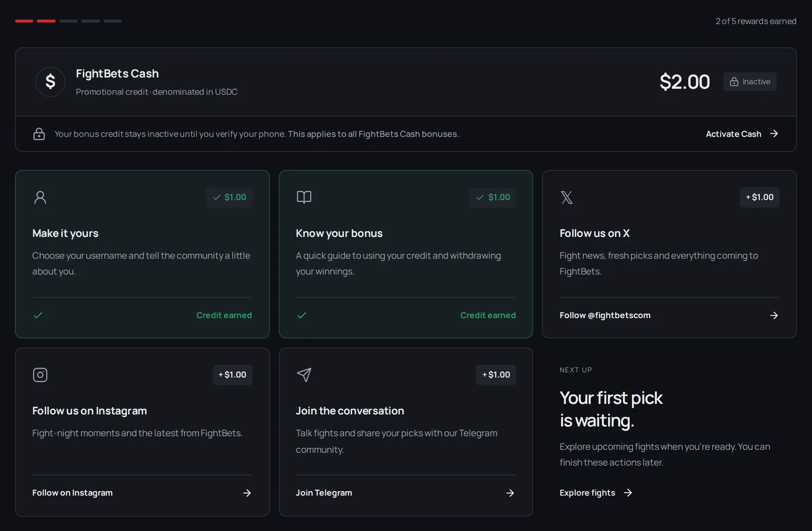Image resolution: width=812 pixels, height=531 pixels.
Task: Click the third gray progress segment
Action: coord(69,21)
